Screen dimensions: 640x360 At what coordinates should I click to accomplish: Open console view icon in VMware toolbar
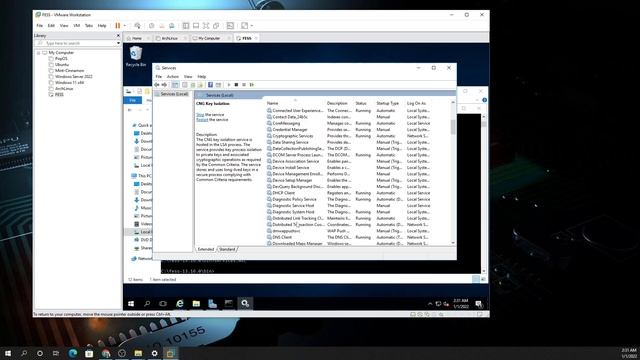(x=230, y=26)
